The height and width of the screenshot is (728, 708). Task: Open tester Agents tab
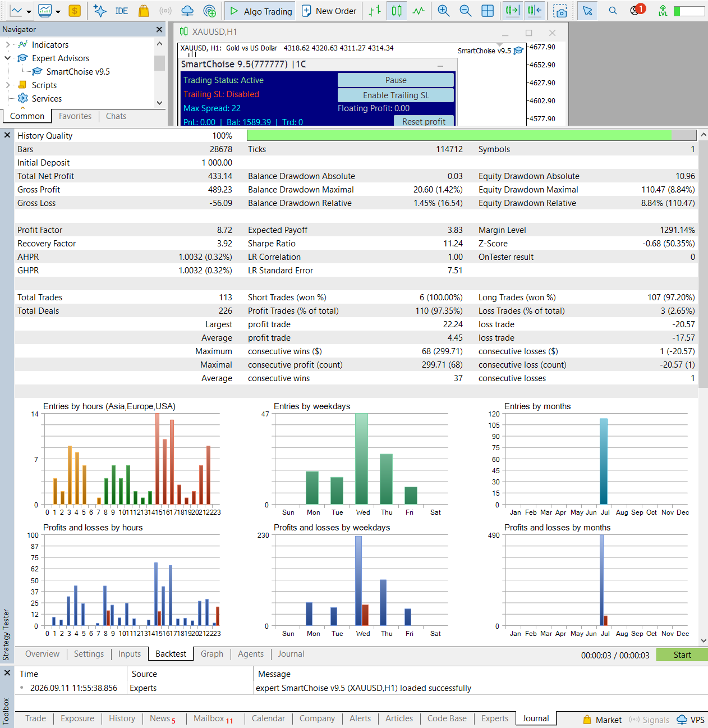tap(251, 654)
